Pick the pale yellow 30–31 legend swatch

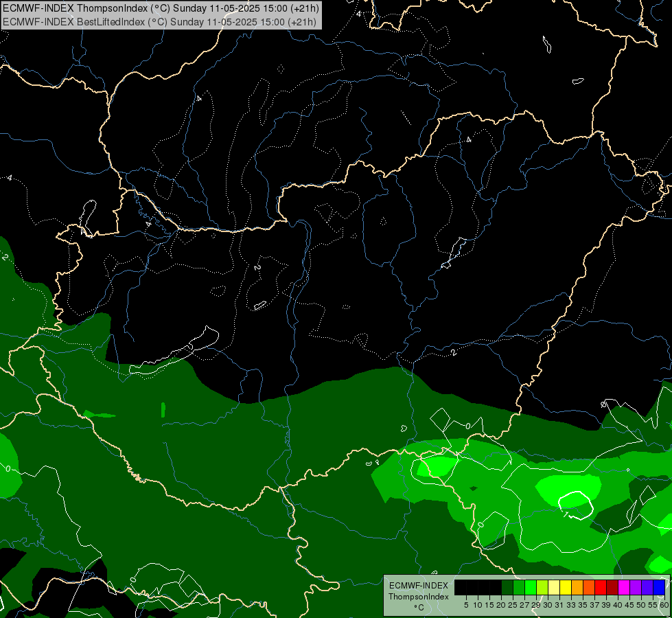(554, 587)
